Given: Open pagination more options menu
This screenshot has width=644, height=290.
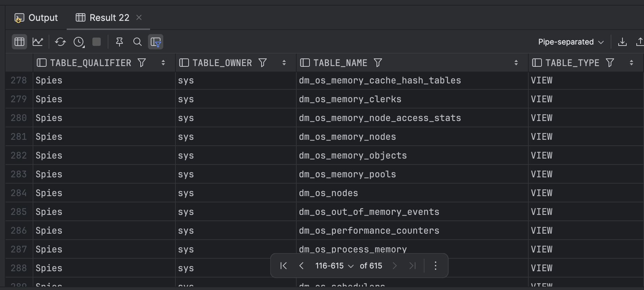Looking at the screenshot, I should pos(436,266).
